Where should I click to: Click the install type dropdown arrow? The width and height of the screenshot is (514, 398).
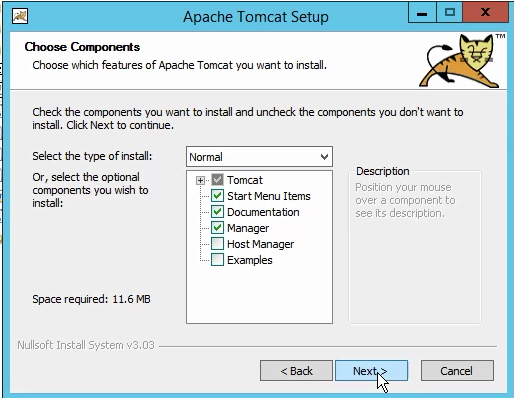(x=324, y=157)
